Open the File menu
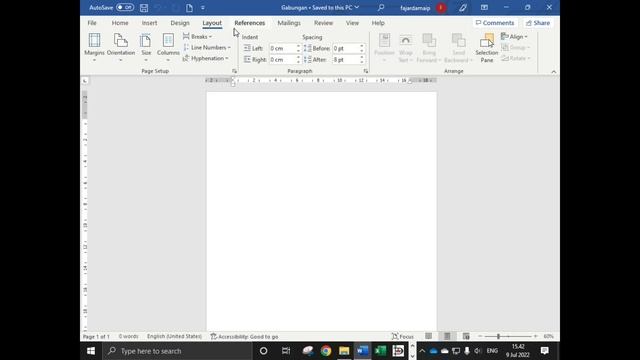This screenshot has height=360, width=640. pyautogui.click(x=92, y=23)
